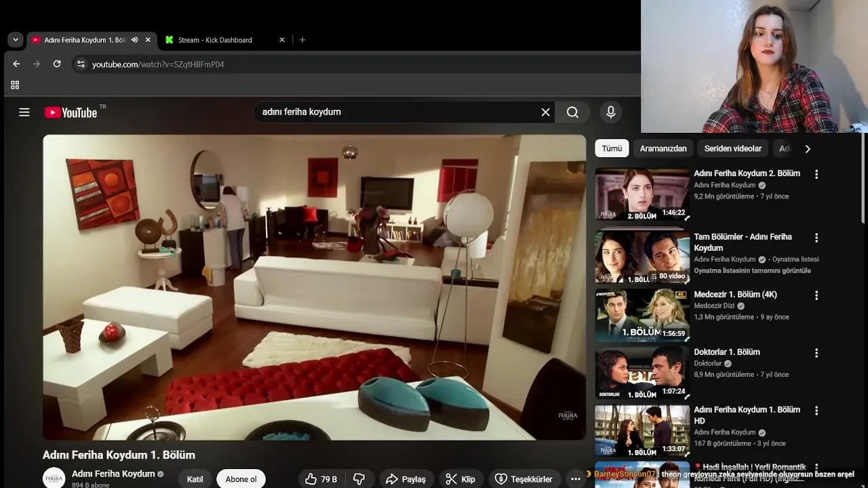Click 'Oynatma listesinin tamamını görüntüle' link
The image size is (868, 488).
tap(752, 270)
